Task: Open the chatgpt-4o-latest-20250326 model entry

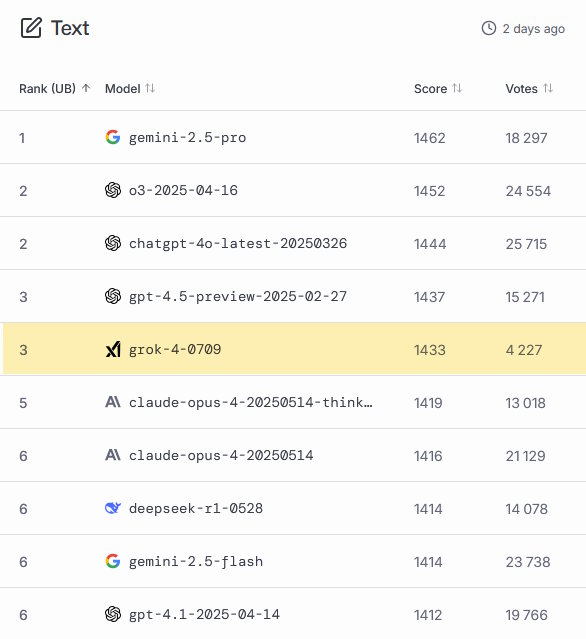Action: coord(238,244)
